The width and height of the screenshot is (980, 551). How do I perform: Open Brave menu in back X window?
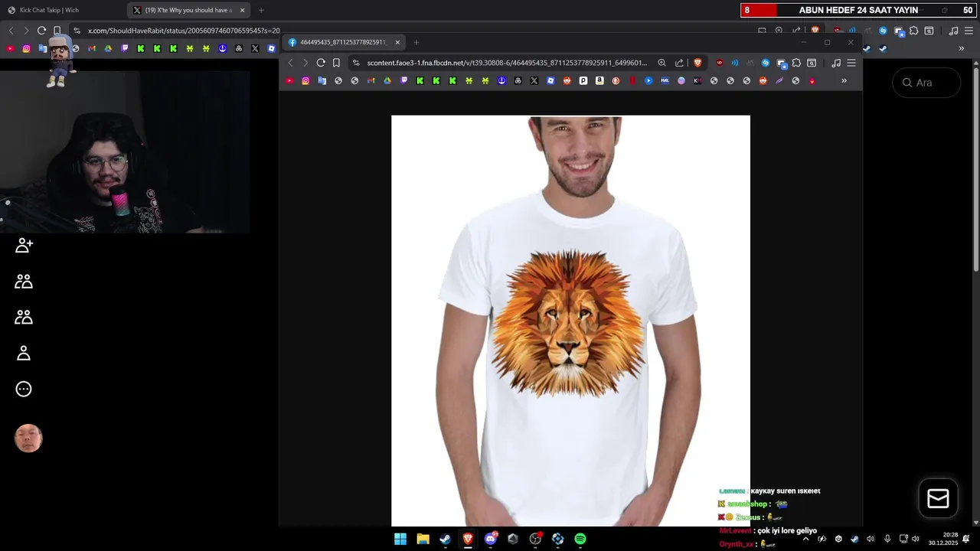click(969, 31)
